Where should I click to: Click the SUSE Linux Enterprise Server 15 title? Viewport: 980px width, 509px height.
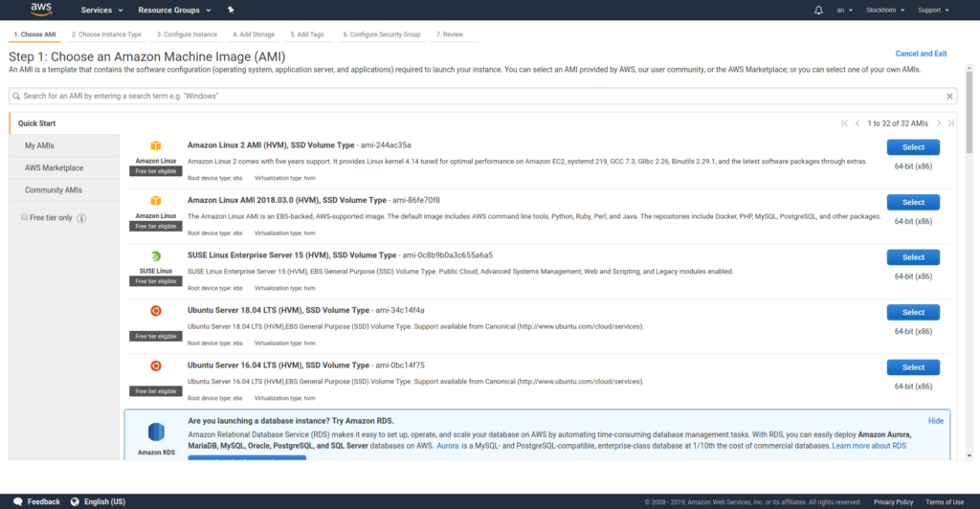pyautogui.click(x=292, y=255)
